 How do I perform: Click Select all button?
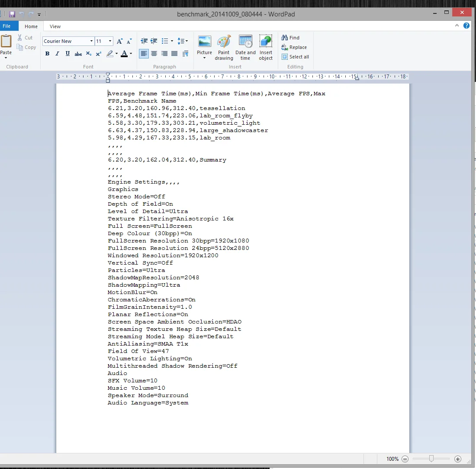tap(295, 57)
